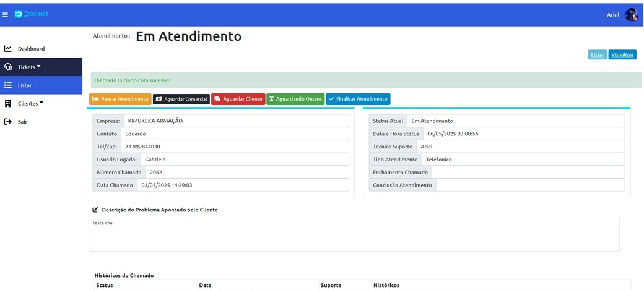This screenshot has width=644, height=290.
Task: Click the Visualizar button
Action: click(622, 54)
